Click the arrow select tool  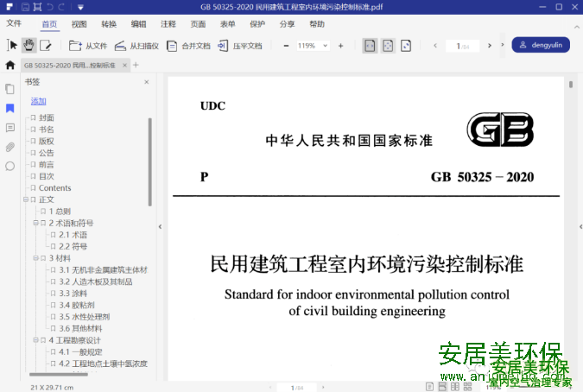click(12, 45)
